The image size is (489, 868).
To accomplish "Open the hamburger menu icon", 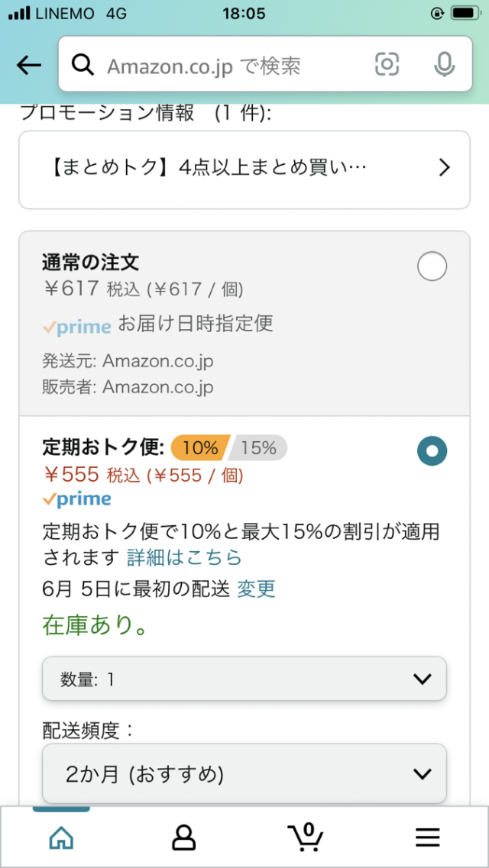I will 428,837.
